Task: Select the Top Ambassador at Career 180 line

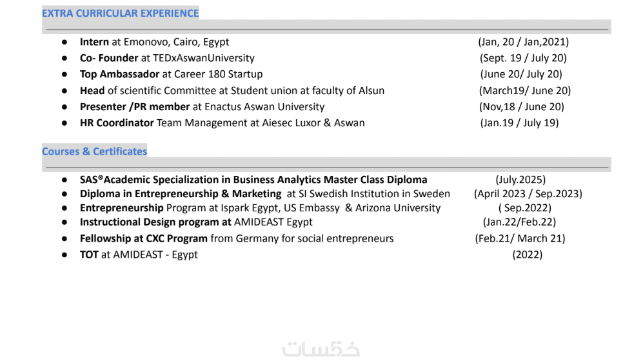Action: coord(171,74)
